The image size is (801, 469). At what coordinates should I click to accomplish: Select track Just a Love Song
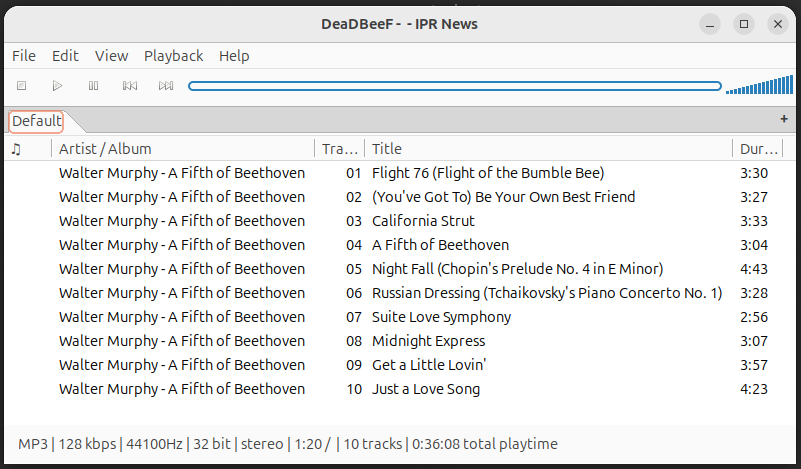click(x=426, y=389)
